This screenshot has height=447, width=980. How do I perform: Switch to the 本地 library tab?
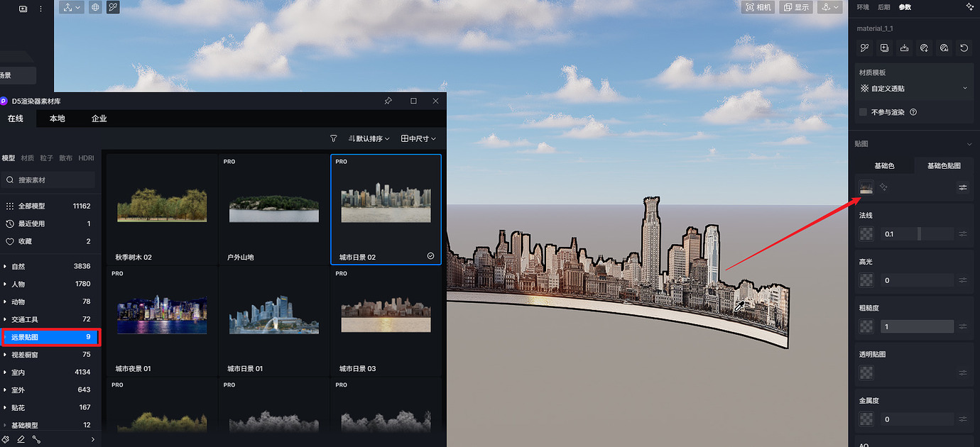click(58, 118)
